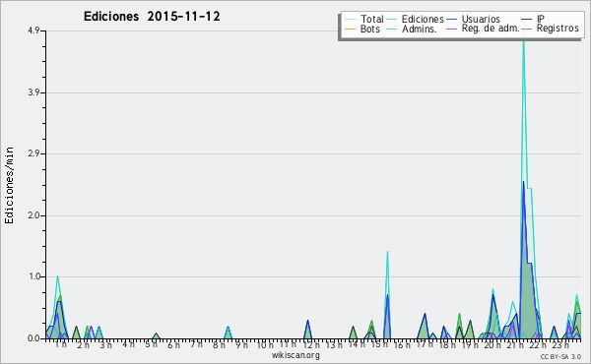Click the '18 h' x-axis label
Screen dimensions: 591x364
click(x=447, y=344)
